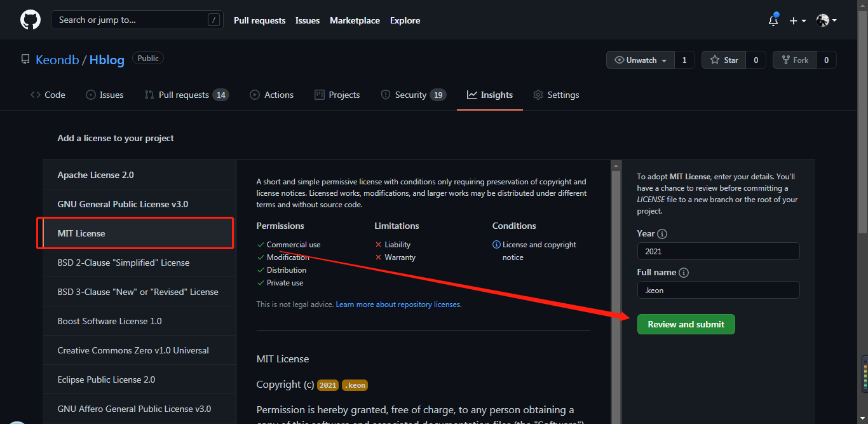Open the plus create-new dropdown

(x=797, y=20)
